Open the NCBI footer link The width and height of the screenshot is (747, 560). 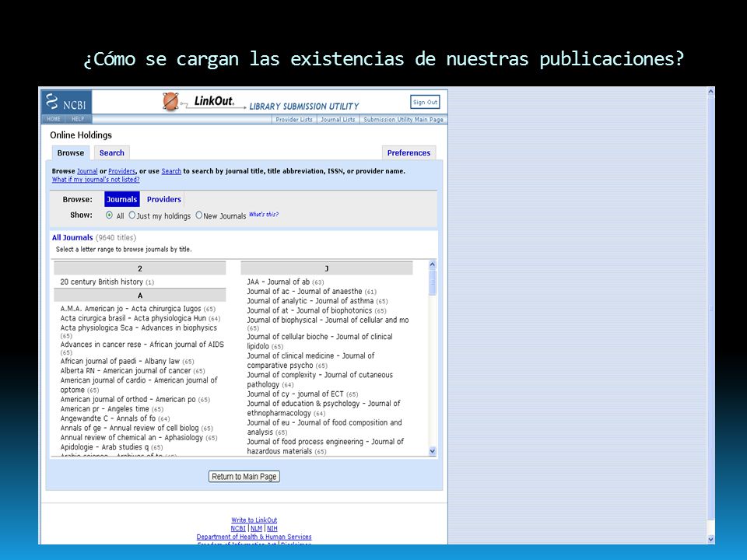click(238, 528)
